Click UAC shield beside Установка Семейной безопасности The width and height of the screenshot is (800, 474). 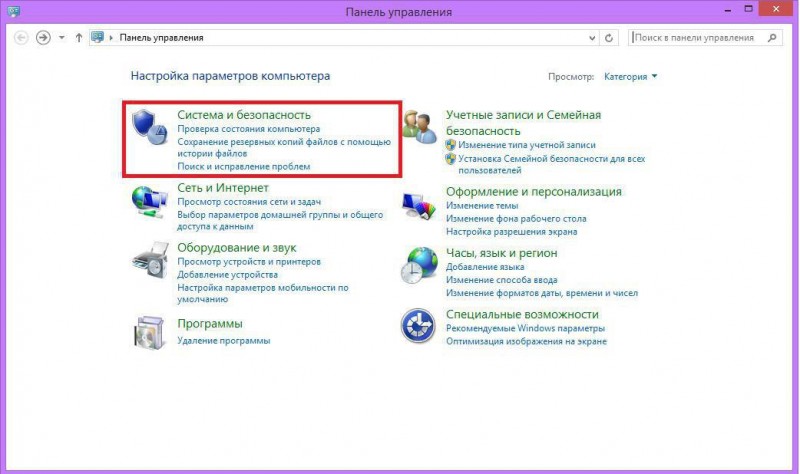tap(451, 159)
